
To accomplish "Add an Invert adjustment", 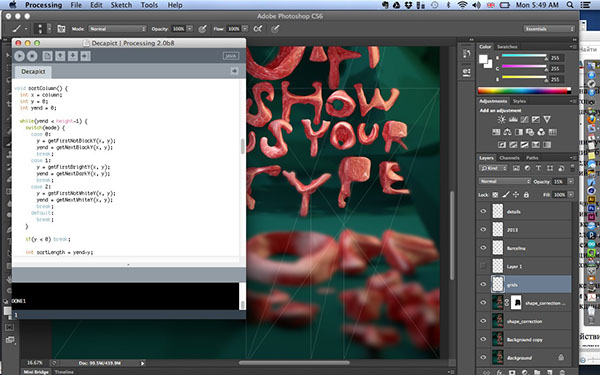I will (502, 145).
